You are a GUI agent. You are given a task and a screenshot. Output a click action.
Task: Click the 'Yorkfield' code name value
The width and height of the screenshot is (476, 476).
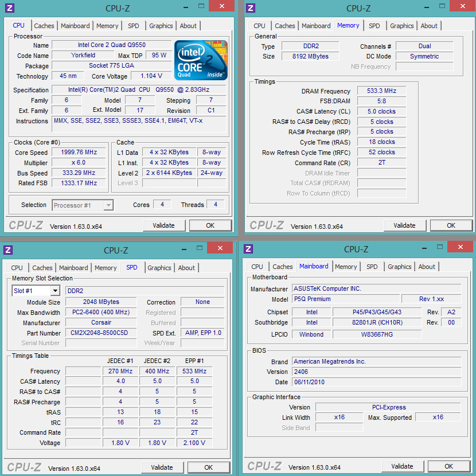click(83, 55)
